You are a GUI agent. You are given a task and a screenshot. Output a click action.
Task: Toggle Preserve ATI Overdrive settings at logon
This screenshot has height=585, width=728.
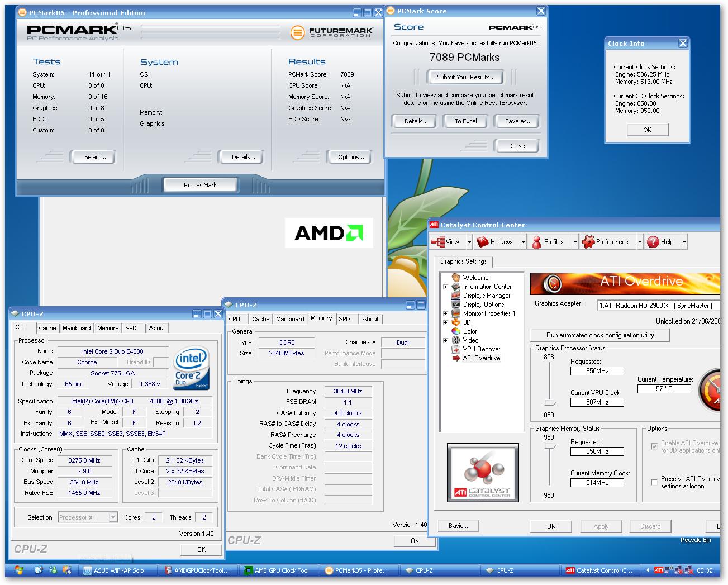[x=654, y=482]
